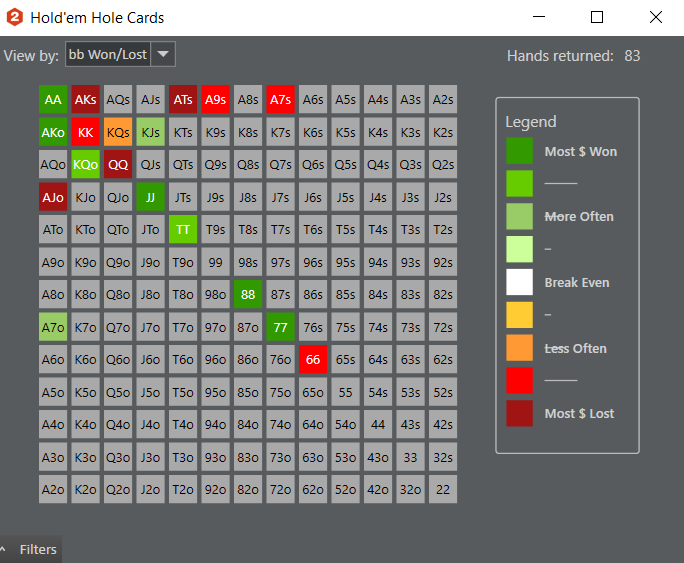Expand the Filters panel
The image size is (684, 563).
(31, 549)
